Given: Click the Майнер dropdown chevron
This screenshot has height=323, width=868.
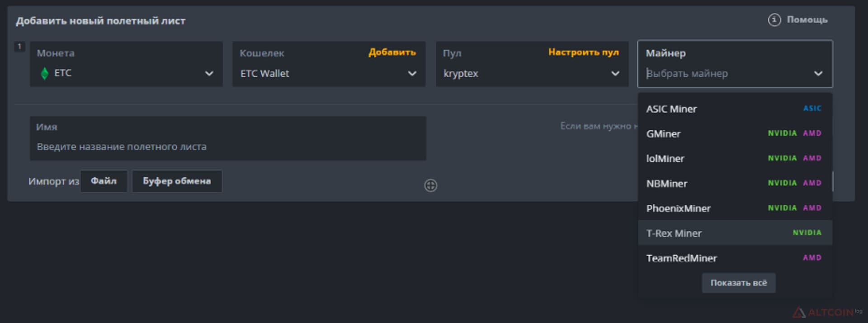Looking at the screenshot, I should pos(818,73).
